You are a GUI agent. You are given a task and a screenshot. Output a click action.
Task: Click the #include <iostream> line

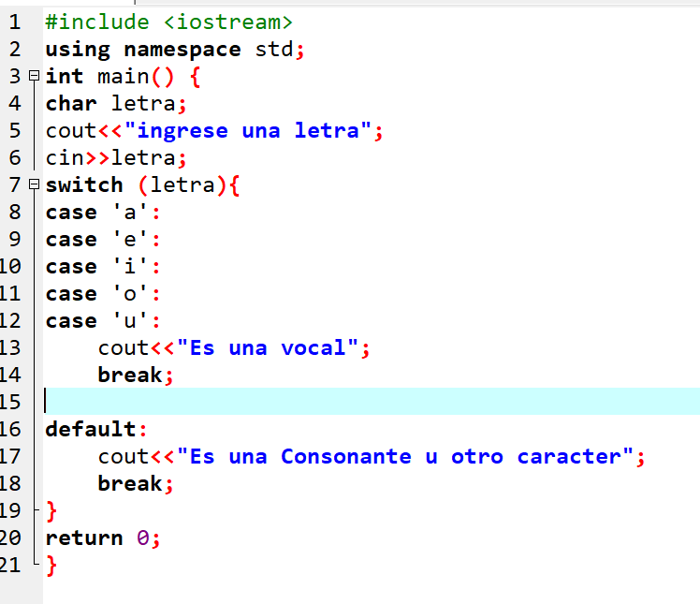pyautogui.click(x=168, y=22)
